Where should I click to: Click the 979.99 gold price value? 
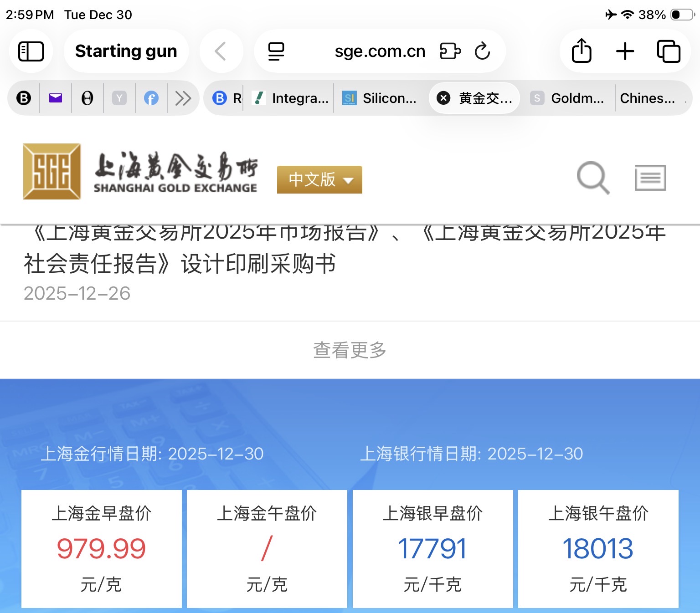tap(101, 548)
